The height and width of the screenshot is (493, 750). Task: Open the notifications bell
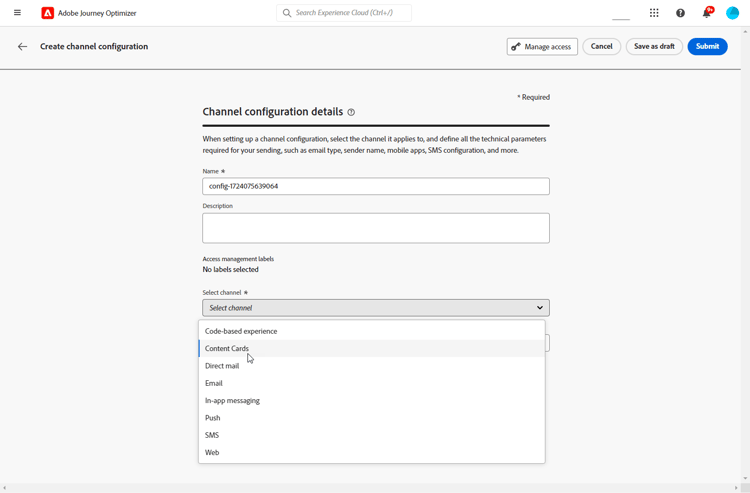click(x=706, y=13)
